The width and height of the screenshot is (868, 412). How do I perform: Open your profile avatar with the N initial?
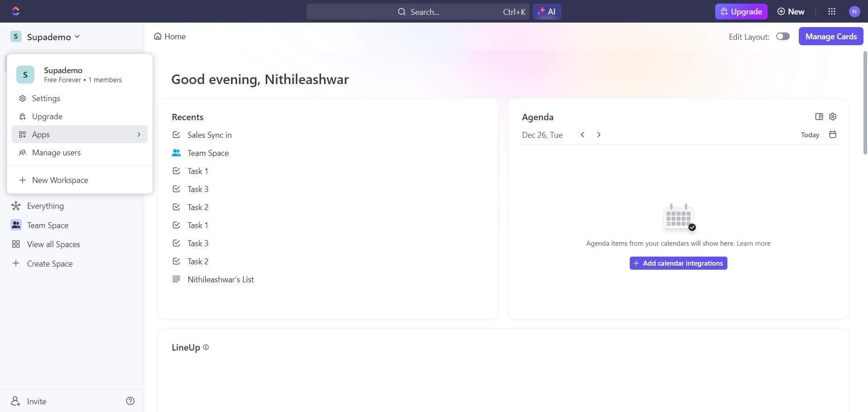(x=855, y=11)
